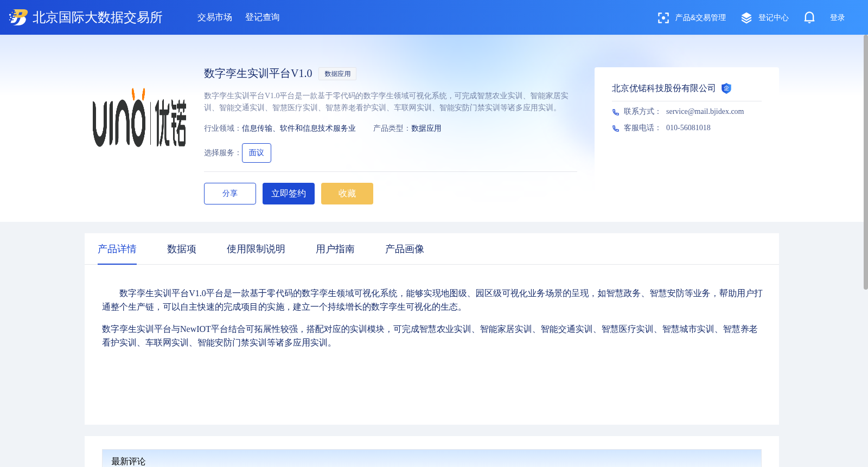This screenshot has width=868, height=467.
Task: Open the 产品画像 tab
Action: click(405, 249)
